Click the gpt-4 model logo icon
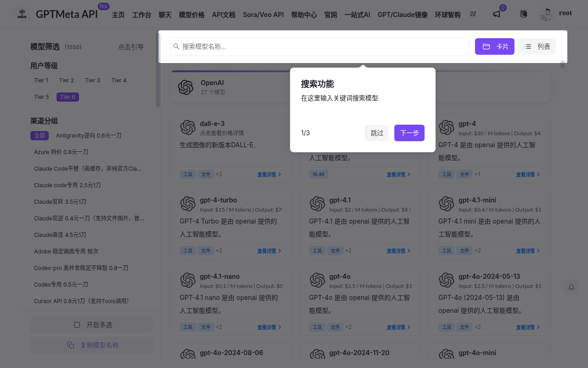The image size is (588, 368). pyautogui.click(x=447, y=127)
